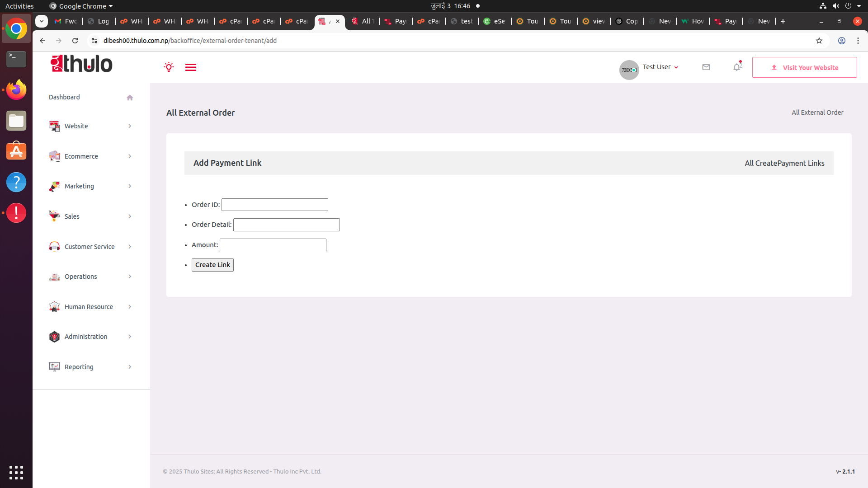Click the lightbulb theme icon

pos(169,67)
